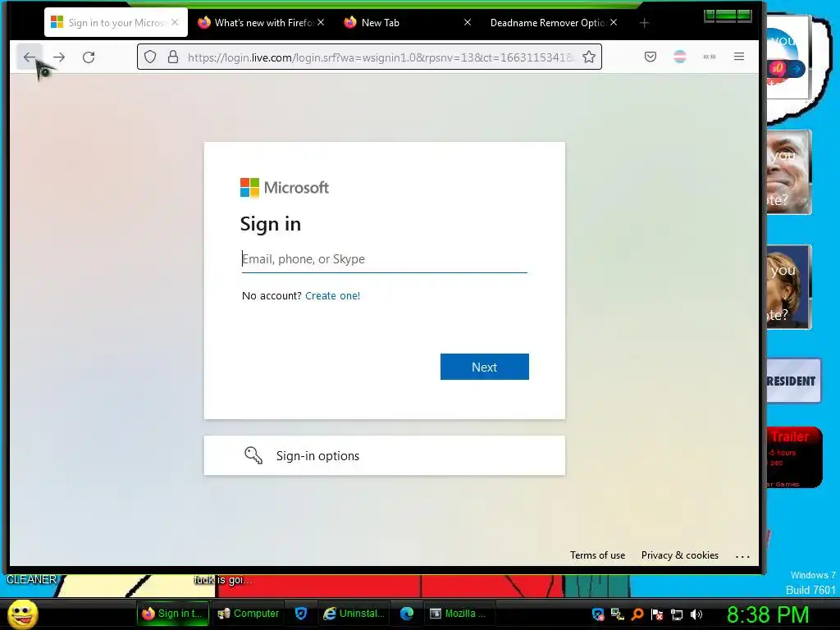The width and height of the screenshot is (840, 630).
Task: Focus the address bar URL
Action: click(x=381, y=57)
